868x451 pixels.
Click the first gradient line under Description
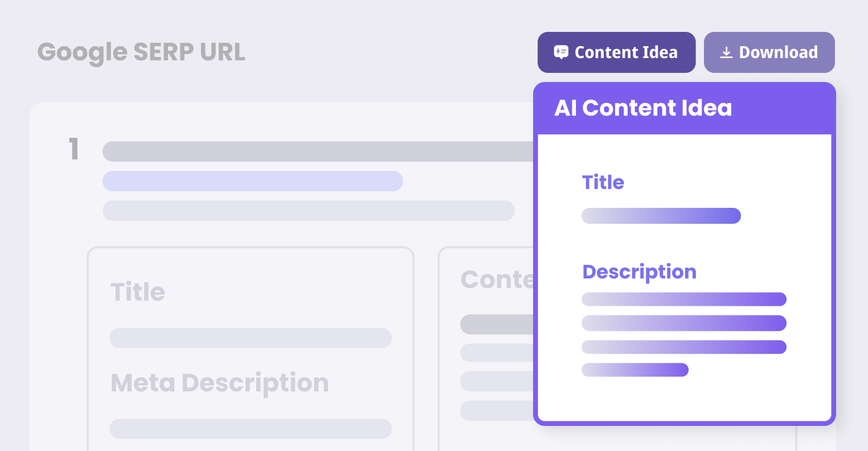(x=683, y=299)
